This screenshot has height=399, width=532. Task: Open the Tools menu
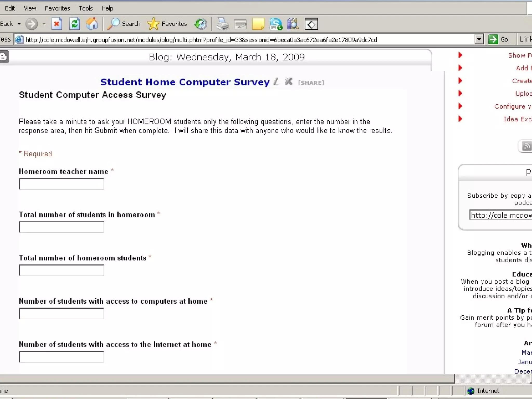(86, 8)
